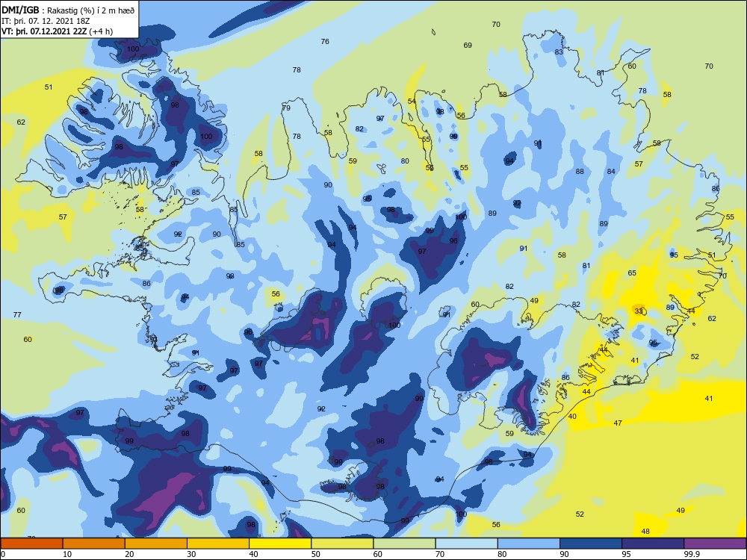
Task: Click the '80' tick label on the color scale
Action: (502, 554)
